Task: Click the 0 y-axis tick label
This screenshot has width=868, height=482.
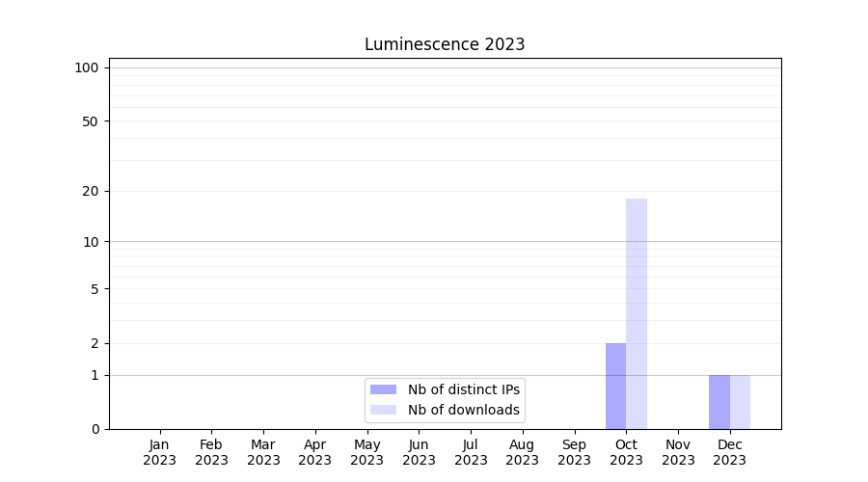Action: tap(95, 429)
